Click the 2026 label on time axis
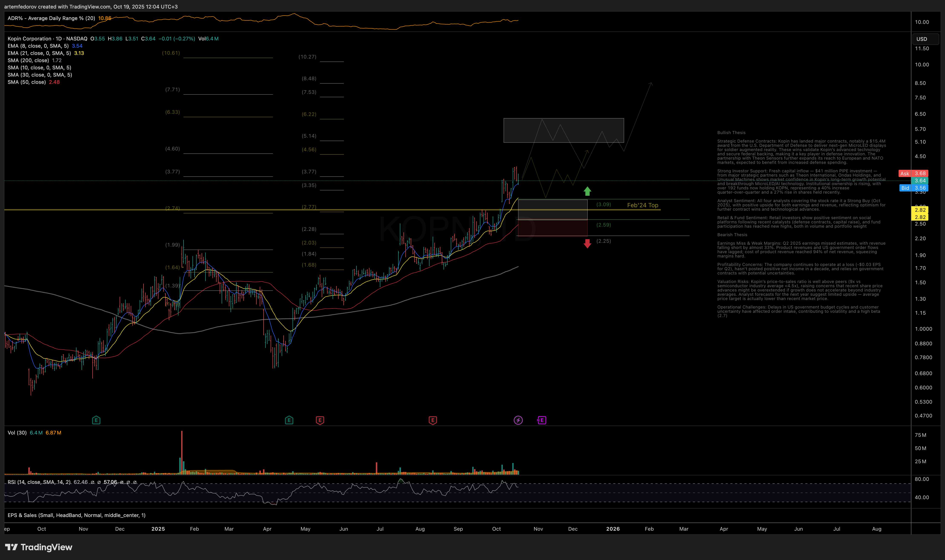Viewport: 945px width, 560px height. (x=613, y=529)
